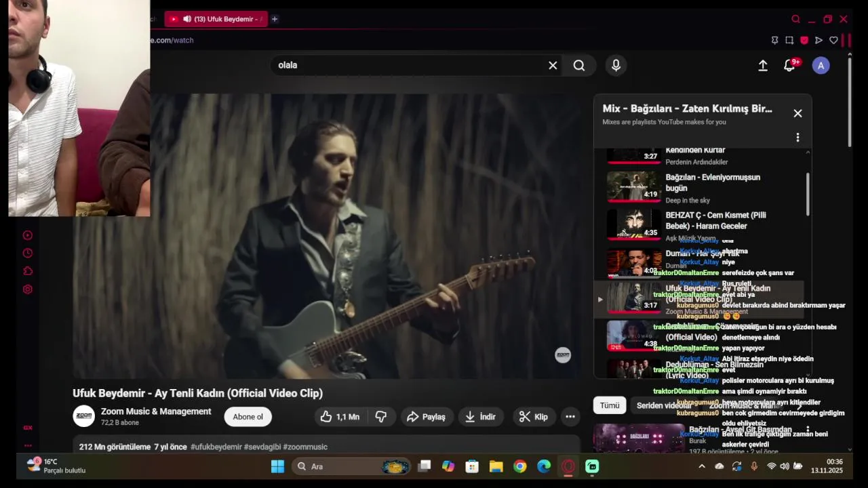Image resolution: width=868 pixels, height=488 pixels.
Task: Click the video player to pause
Action: tap(326, 236)
